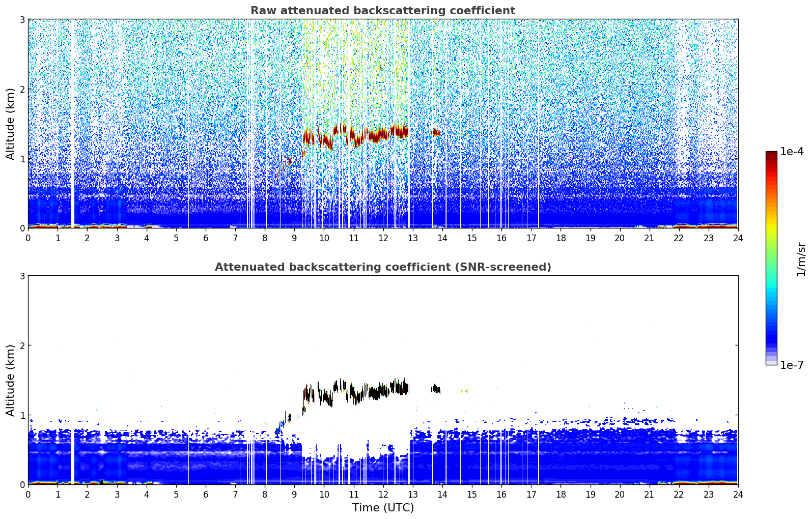
Task: Click the '6' tick on top time axis
Action: (x=206, y=238)
